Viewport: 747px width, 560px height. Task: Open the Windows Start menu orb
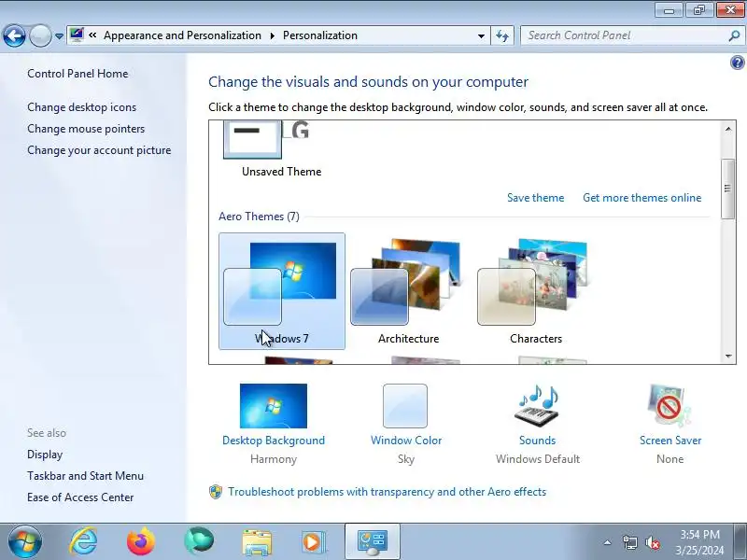point(25,542)
